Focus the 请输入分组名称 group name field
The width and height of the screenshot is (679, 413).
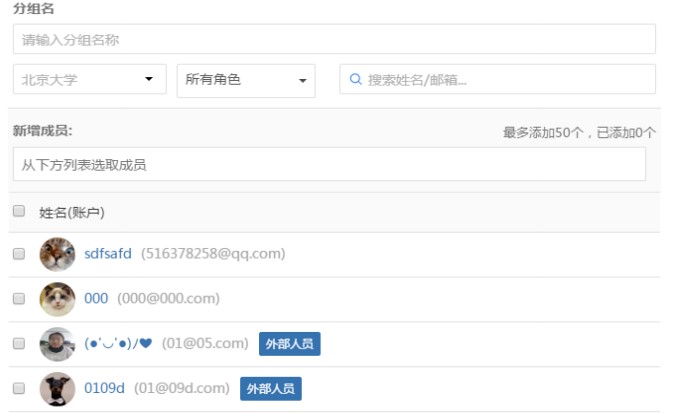[x=334, y=39]
